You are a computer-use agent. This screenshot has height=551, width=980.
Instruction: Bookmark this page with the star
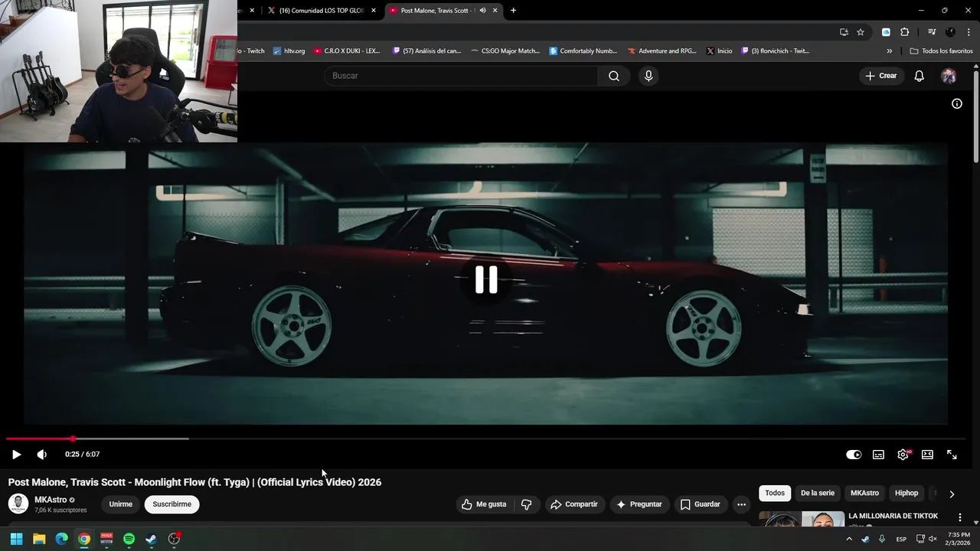861,32
